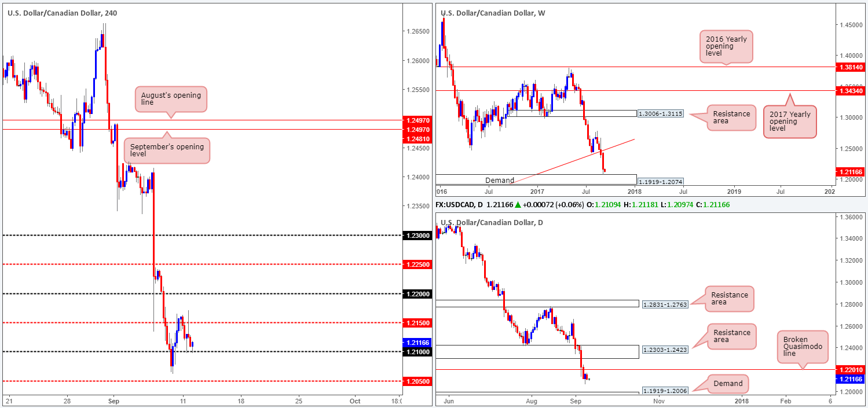
Task: Click the 1.38140 red price label
Action: pos(849,67)
